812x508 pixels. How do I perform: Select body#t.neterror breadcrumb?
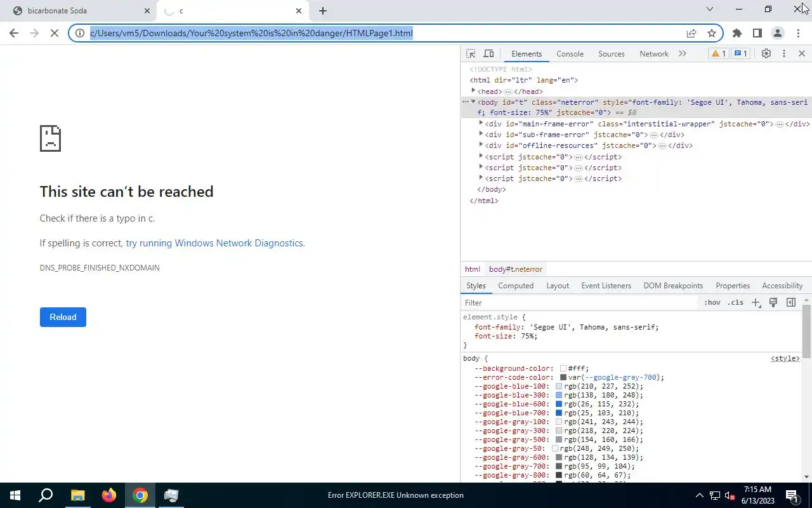point(516,269)
